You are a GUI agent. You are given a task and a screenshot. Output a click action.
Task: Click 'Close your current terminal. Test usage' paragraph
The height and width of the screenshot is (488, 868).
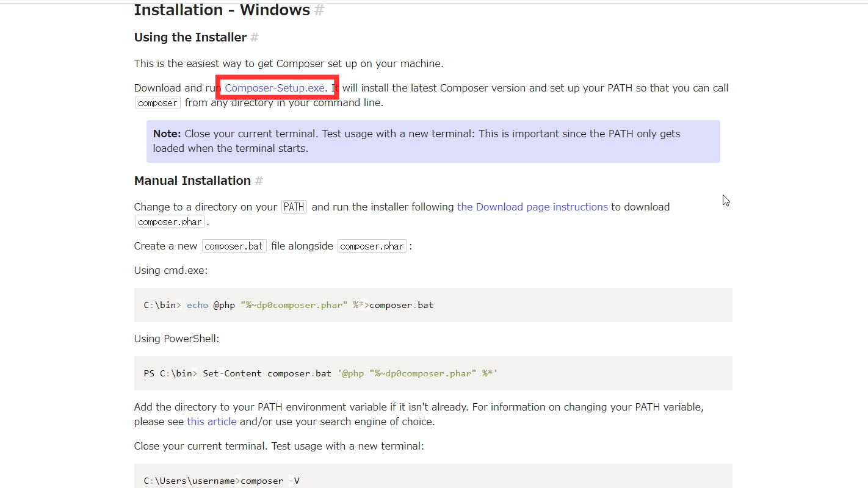279,446
